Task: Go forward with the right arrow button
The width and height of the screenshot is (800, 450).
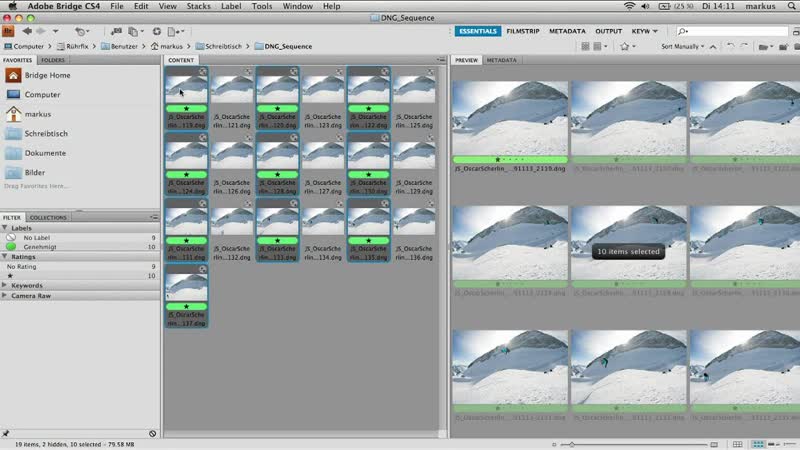Action: tap(41, 31)
